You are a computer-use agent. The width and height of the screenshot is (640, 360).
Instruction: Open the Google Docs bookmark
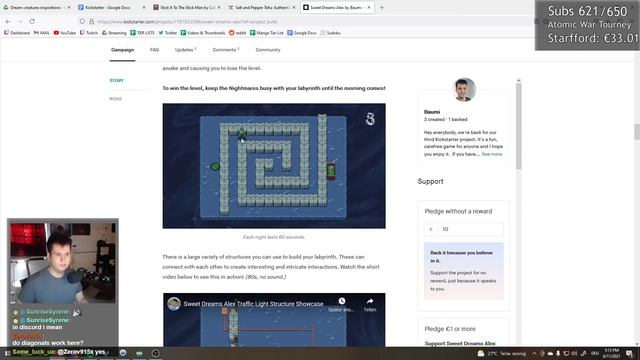pos(302,33)
